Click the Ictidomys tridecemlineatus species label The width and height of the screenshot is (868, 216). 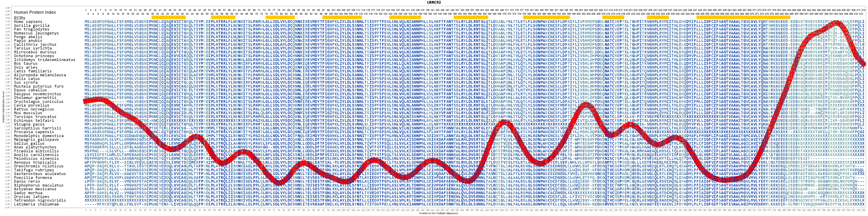(x=44, y=60)
